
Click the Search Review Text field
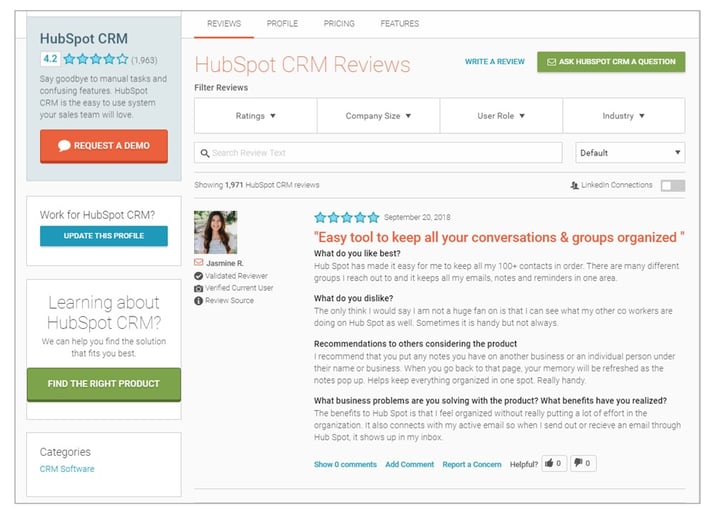tap(380, 153)
